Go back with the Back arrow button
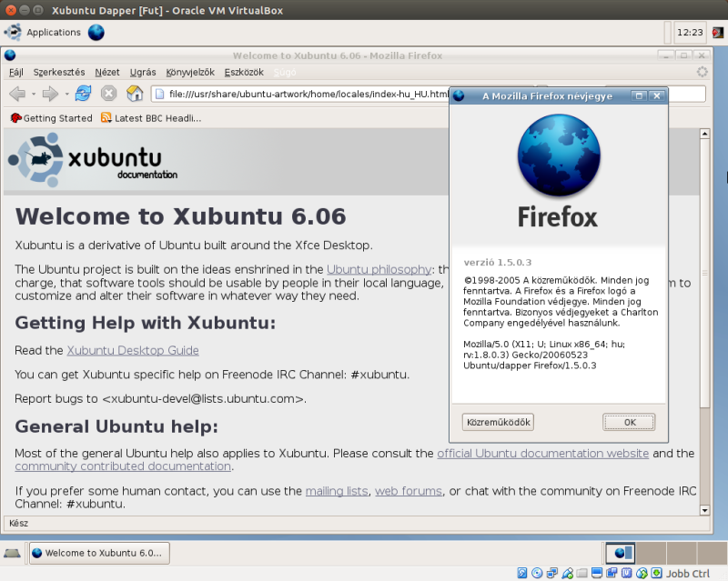The height and width of the screenshot is (581, 728). click(17, 94)
